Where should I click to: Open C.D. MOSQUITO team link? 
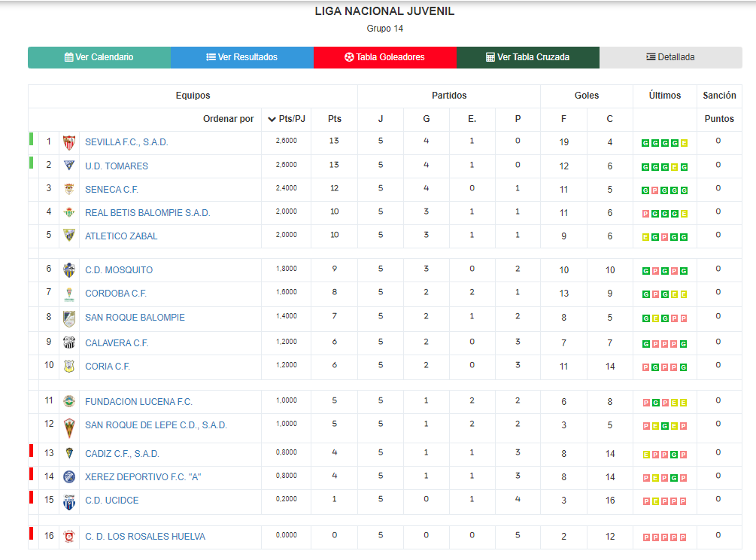point(119,270)
